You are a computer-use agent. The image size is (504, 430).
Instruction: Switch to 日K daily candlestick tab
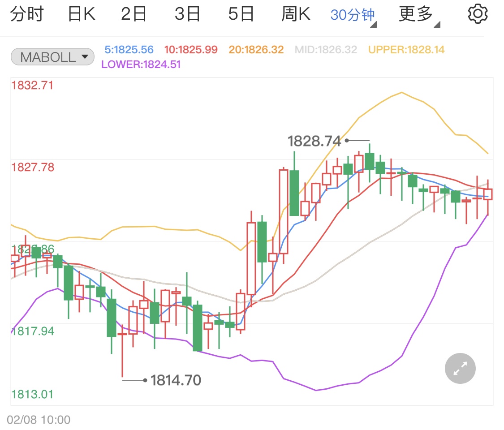pyautogui.click(x=82, y=14)
